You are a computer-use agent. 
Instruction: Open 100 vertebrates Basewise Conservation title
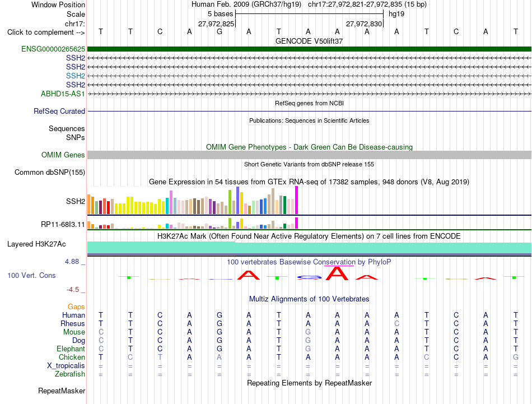click(x=309, y=262)
